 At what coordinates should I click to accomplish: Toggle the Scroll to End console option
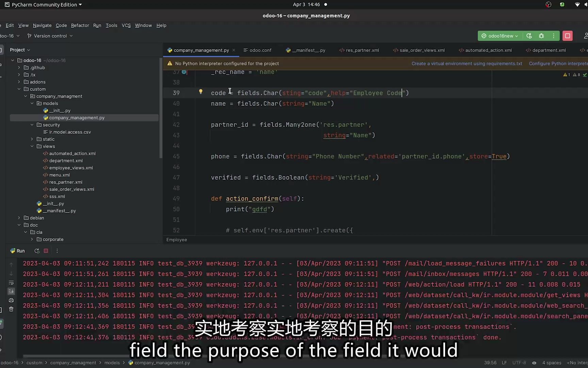[11, 291]
